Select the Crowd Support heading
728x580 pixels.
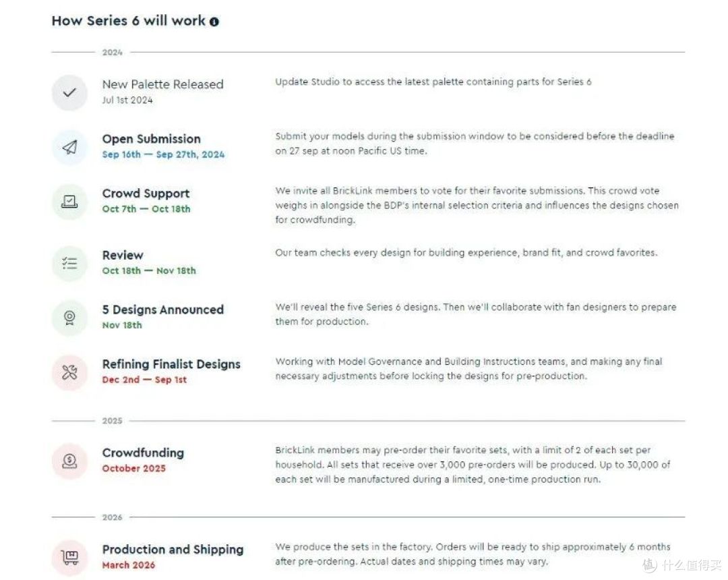click(x=146, y=193)
